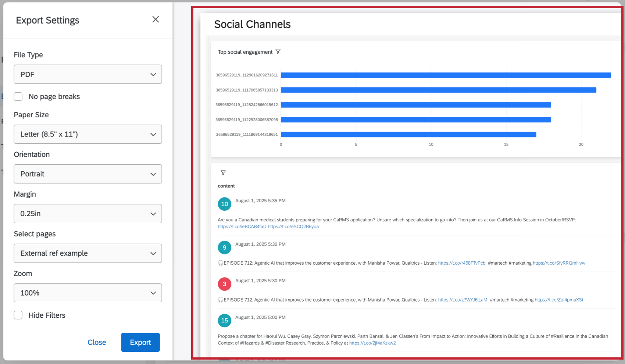Click the blue Export button
The image size is (625, 364).
(140, 342)
